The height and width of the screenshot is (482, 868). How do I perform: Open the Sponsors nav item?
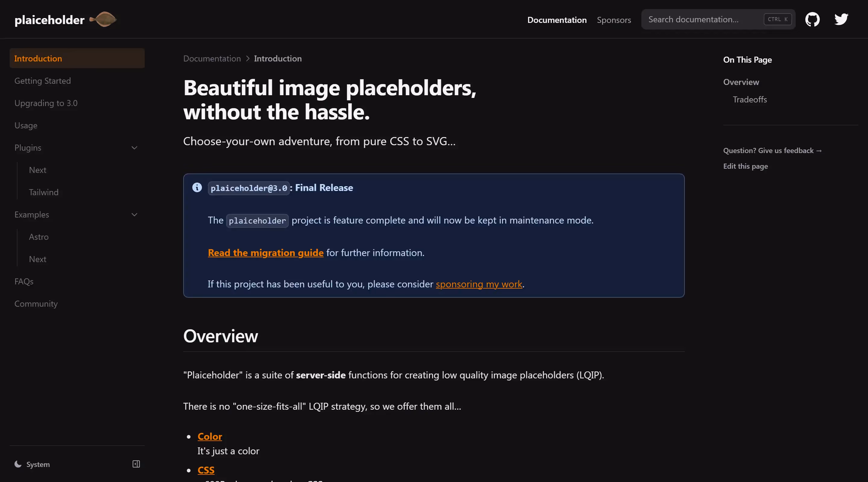click(x=614, y=20)
